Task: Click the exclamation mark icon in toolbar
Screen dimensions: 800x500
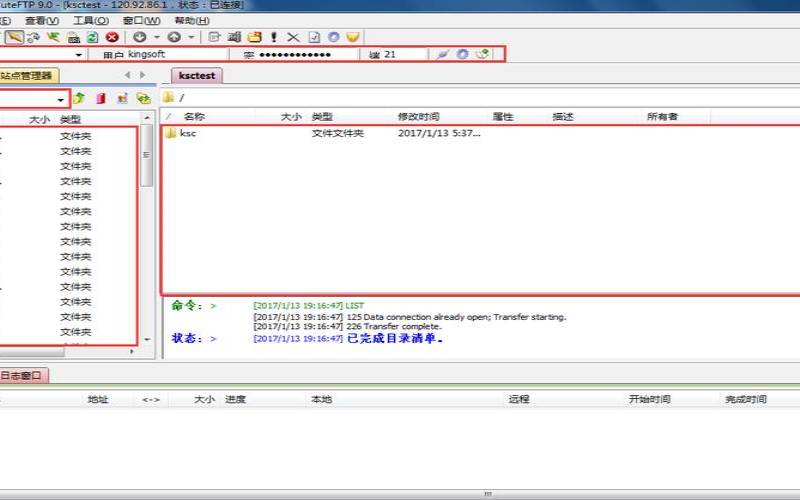Action: (274, 37)
